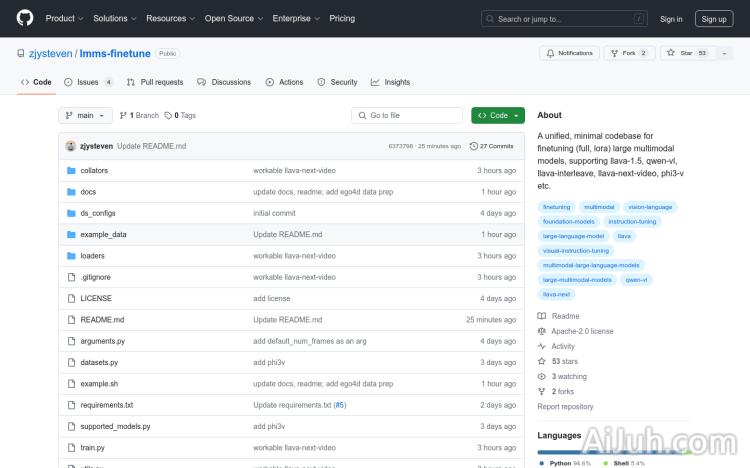Image resolution: width=750 pixels, height=468 pixels.
Task: Click the collators folder icon
Action: [71, 171]
